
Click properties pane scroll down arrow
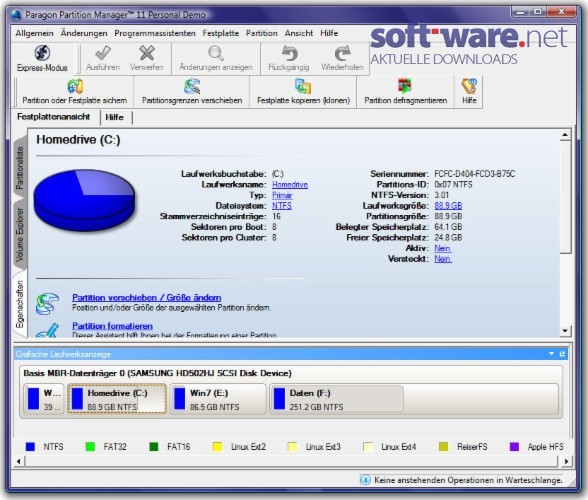pyautogui.click(x=566, y=330)
